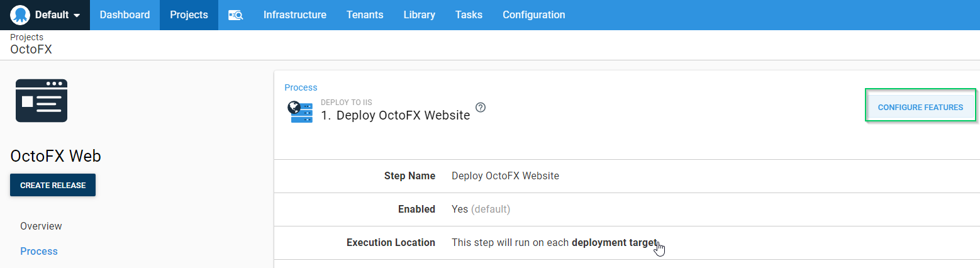Viewport: 980px width, 268px height.
Task: Click the help question mark icon
Action: 481,107
